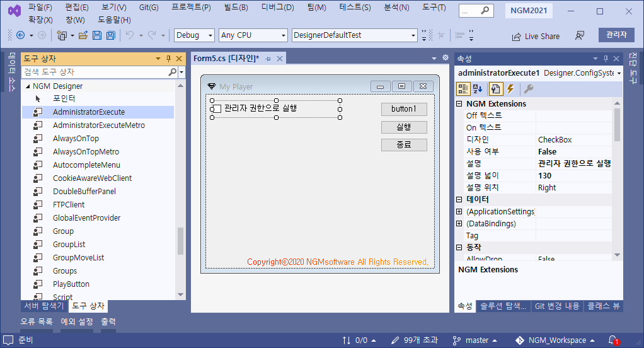Expand the (ApplicationSettings) property
This screenshot has width=644, height=348.
[459, 212]
